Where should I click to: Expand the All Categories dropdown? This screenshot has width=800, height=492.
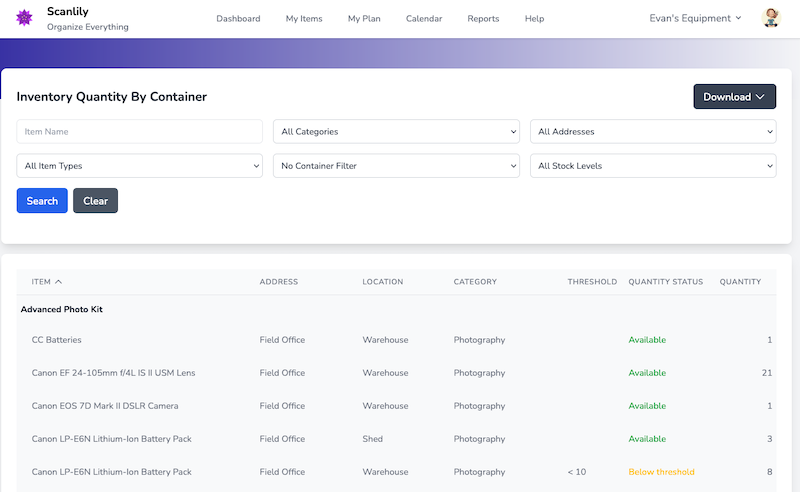pos(396,132)
